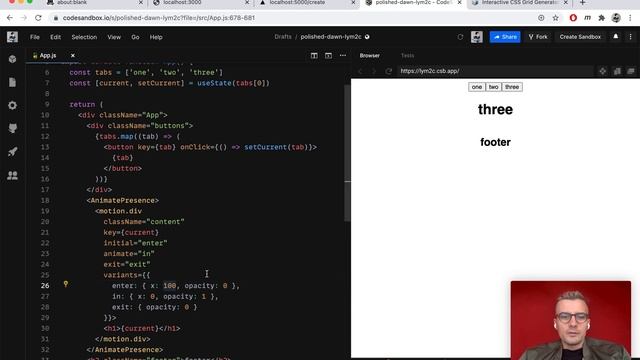The image size is (640, 360).
Task: Open the CodeSandbox logo menu
Action: (x=12, y=37)
